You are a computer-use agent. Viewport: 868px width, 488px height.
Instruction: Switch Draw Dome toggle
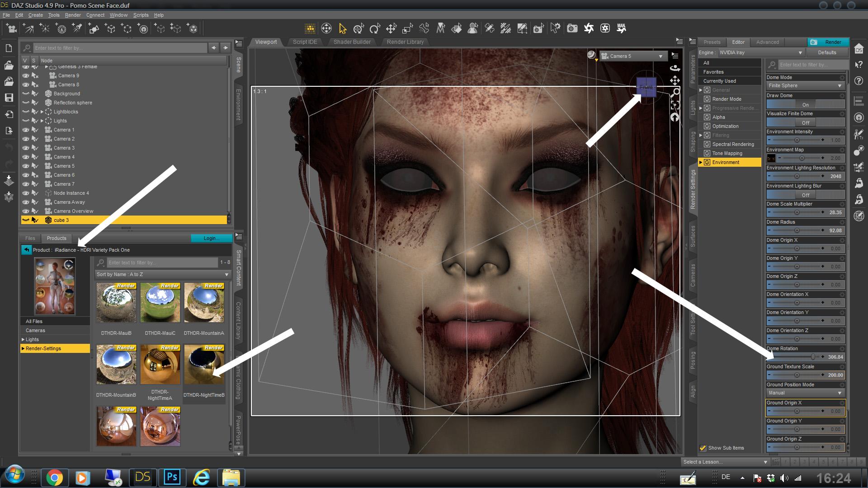(x=805, y=104)
